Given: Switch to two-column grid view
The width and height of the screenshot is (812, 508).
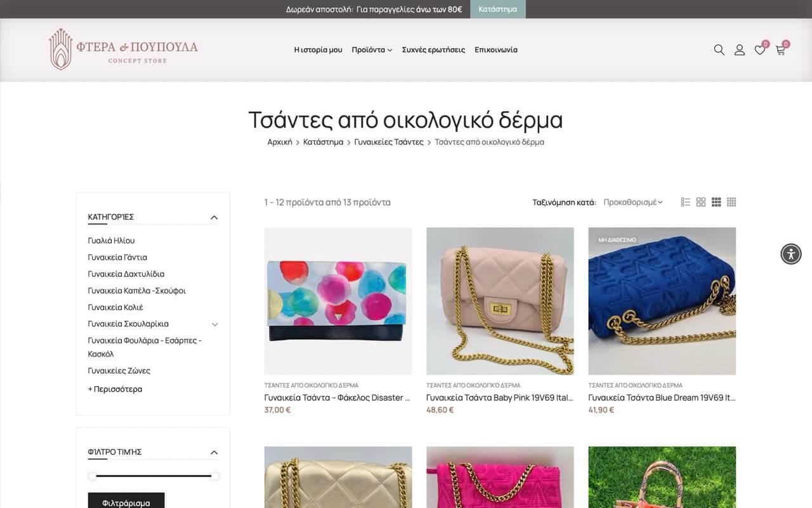Looking at the screenshot, I should point(701,202).
